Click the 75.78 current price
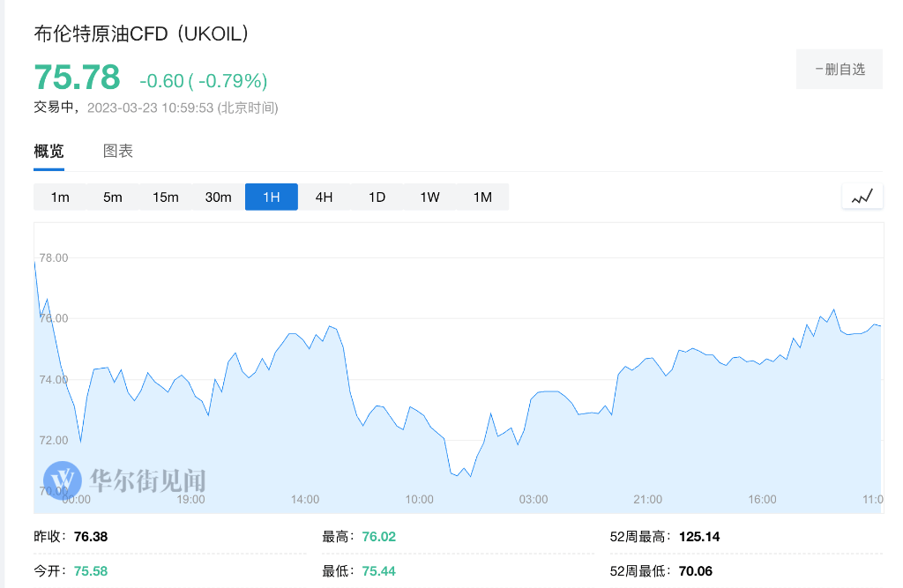The height and width of the screenshot is (588, 903). (78, 78)
